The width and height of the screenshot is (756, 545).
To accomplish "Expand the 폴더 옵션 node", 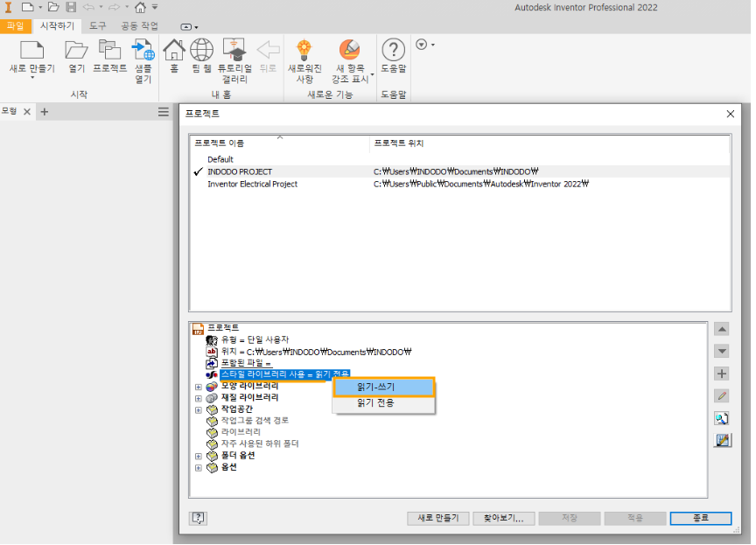I will [198, 456].
